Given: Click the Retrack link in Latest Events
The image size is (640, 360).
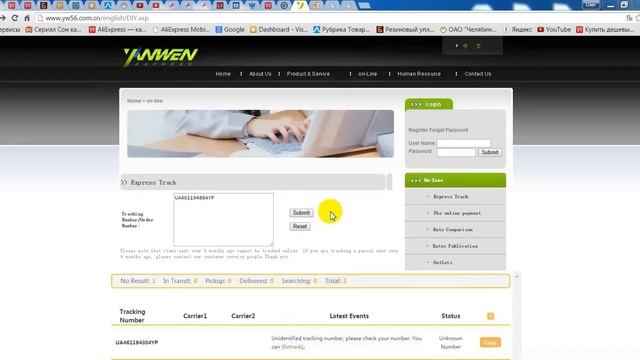Looking at the screenshot, I should pyautogui.click(x=292, y=347).
